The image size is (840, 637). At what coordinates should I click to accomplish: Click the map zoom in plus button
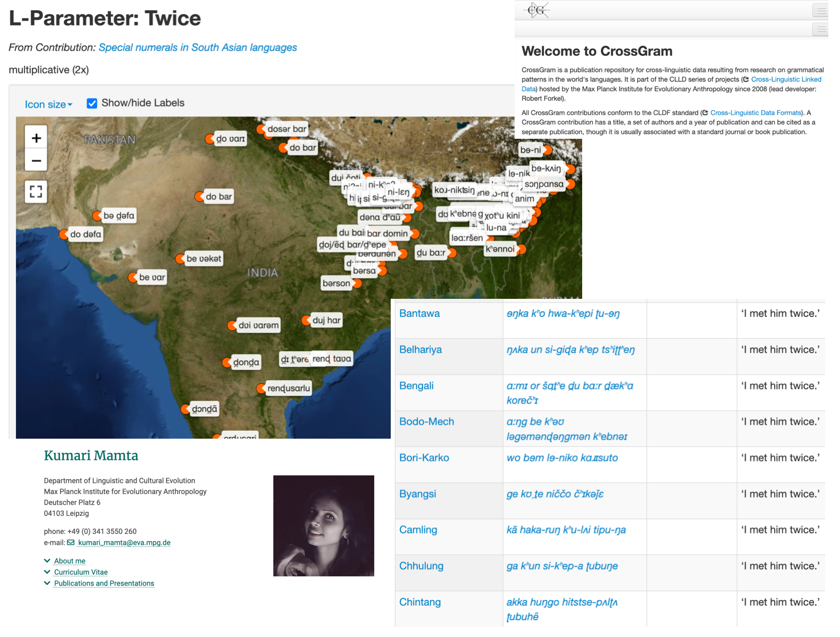[x=36, y=138]
